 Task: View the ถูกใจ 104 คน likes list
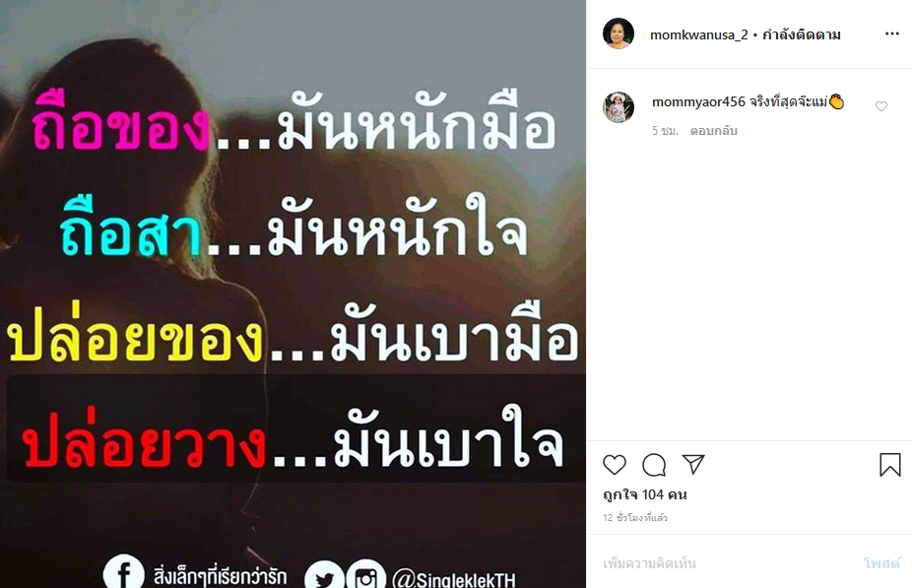tap(645, 495)
